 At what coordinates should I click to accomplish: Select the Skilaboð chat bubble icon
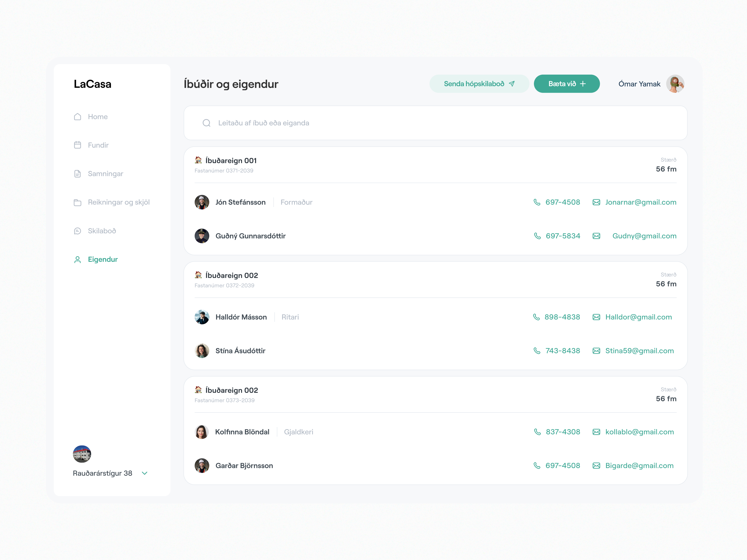[x=77, y=231]
